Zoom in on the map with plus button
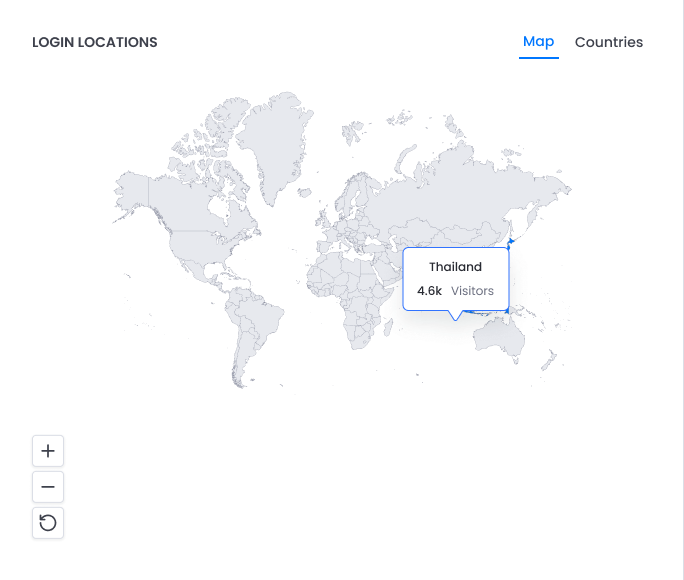The height and width of the screenshot is (580, 684). [48, 450]
